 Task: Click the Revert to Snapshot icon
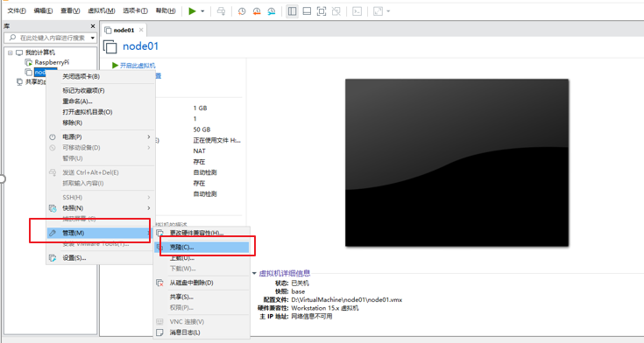[257, 11]
